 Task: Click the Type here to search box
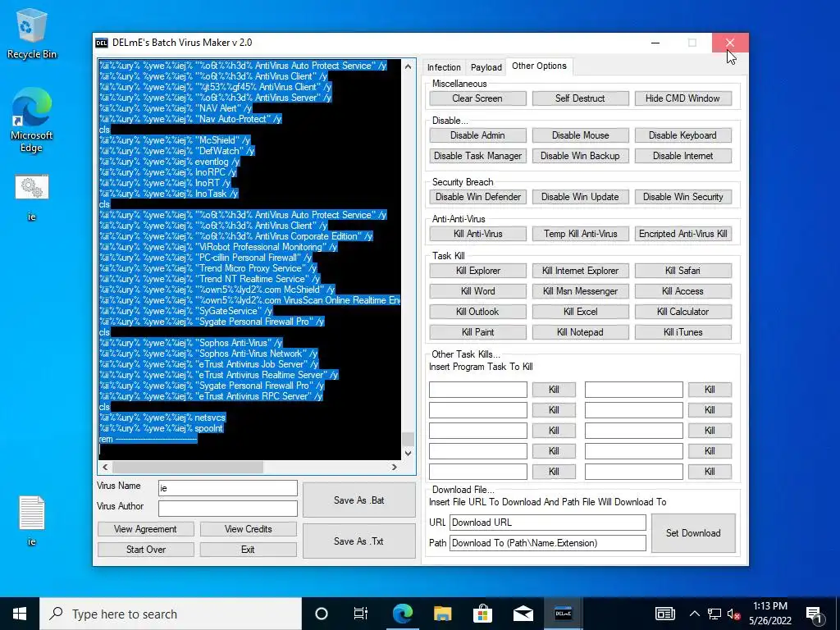(x=171, y=614)
